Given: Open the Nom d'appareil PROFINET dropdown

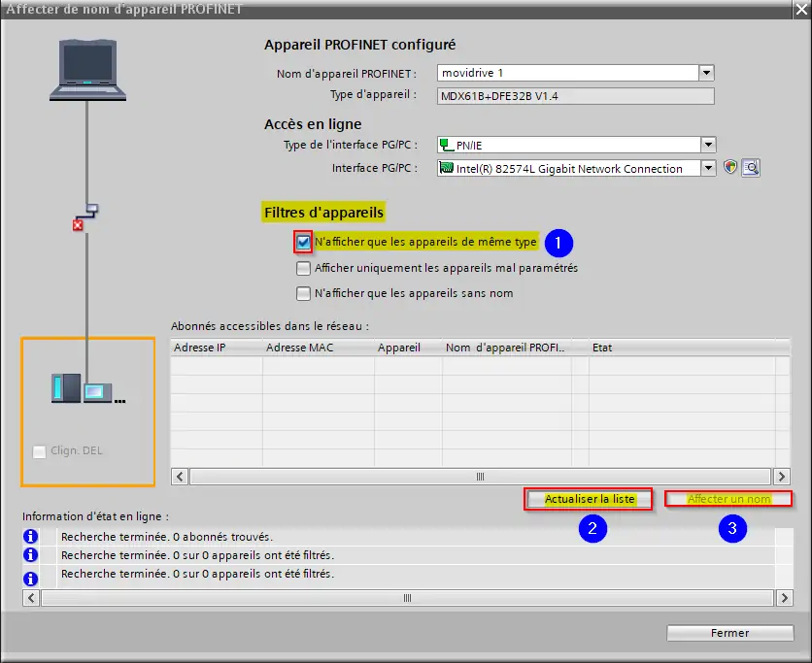Looking at the screenshot, I should point(706,73).
